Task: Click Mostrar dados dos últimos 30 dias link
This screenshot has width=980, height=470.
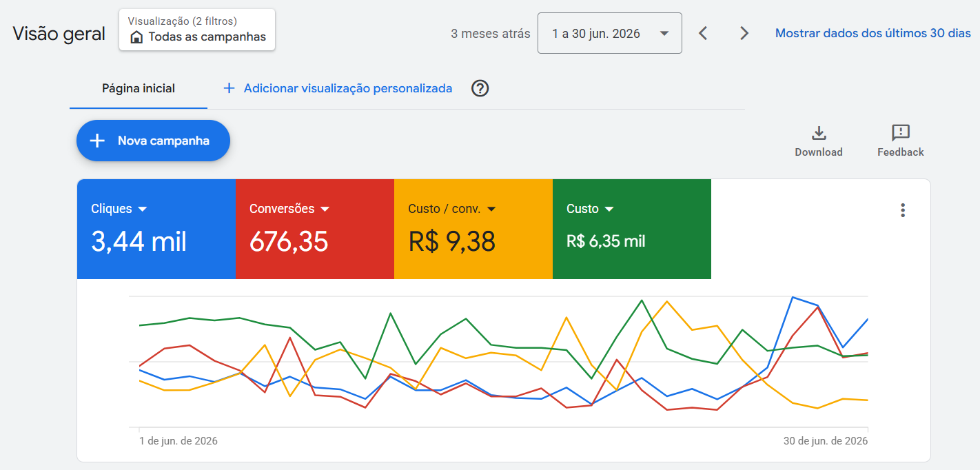Action: (873, 33)
